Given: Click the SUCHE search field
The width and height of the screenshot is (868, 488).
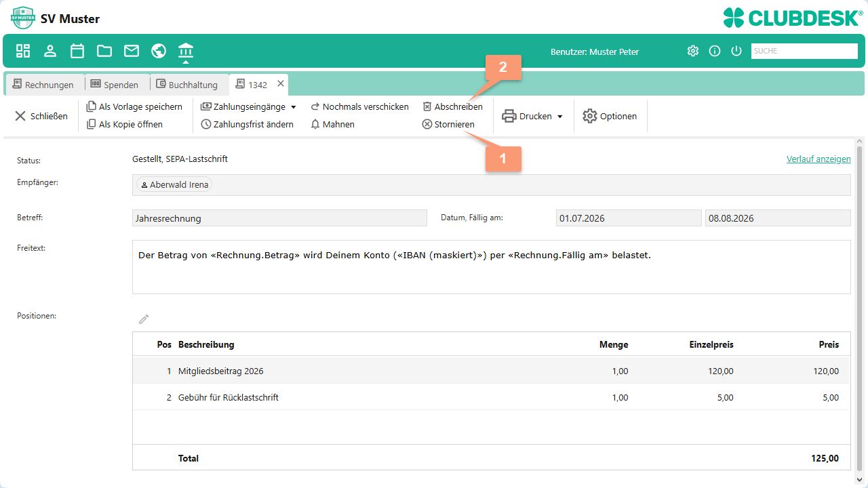Looking at the screenshot, I should (804, 51).
